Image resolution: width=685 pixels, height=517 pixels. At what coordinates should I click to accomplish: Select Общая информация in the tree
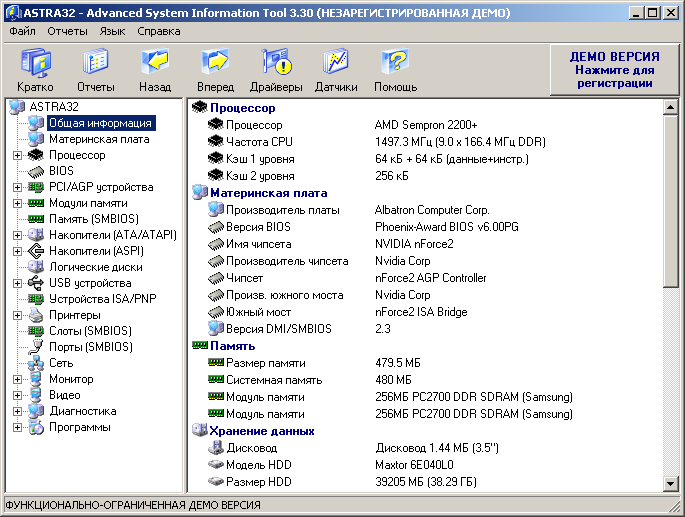pyautogui.click(x=100, y=123)
